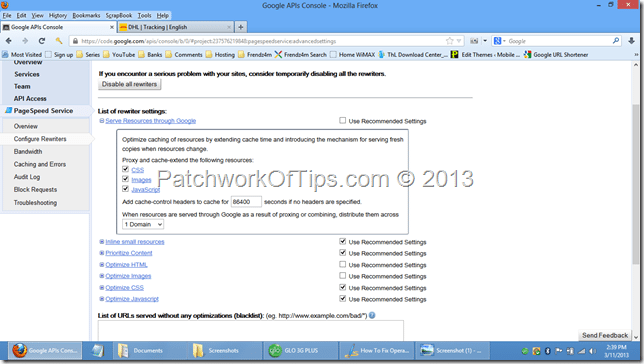Open downloads with the download arrow icon
The width and height of the screenshot is (644, 364).
tap(632, 41)
